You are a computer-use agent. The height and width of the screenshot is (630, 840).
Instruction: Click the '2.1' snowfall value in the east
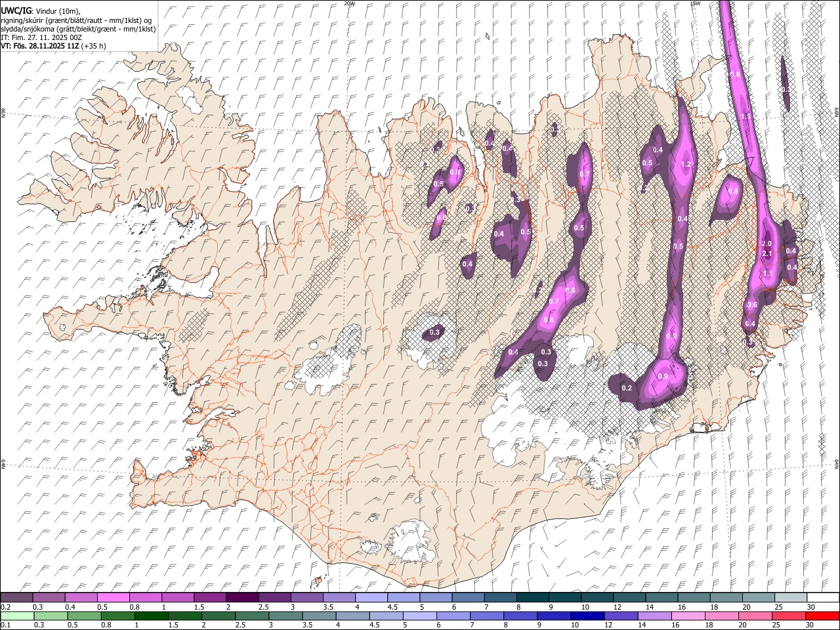[766, 253]
